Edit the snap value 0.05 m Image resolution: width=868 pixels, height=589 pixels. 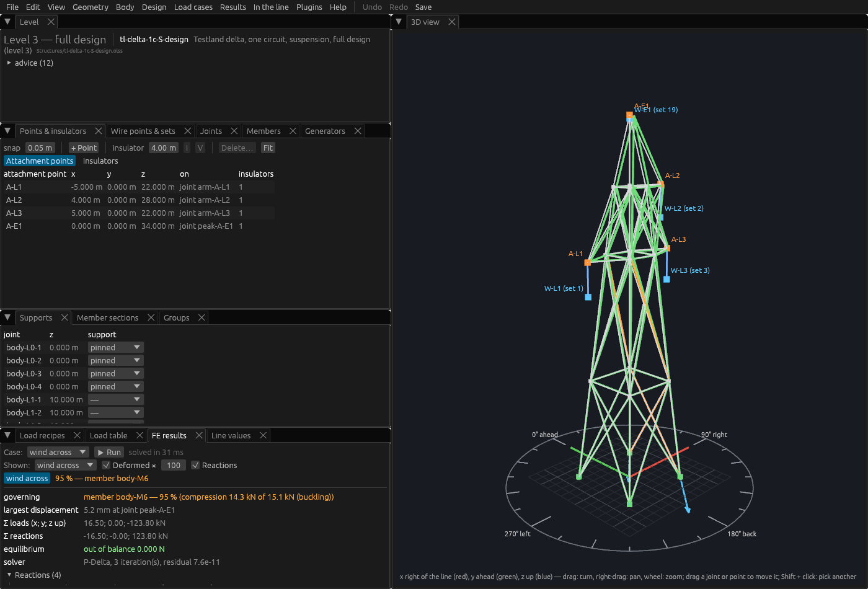pos(40,148)
